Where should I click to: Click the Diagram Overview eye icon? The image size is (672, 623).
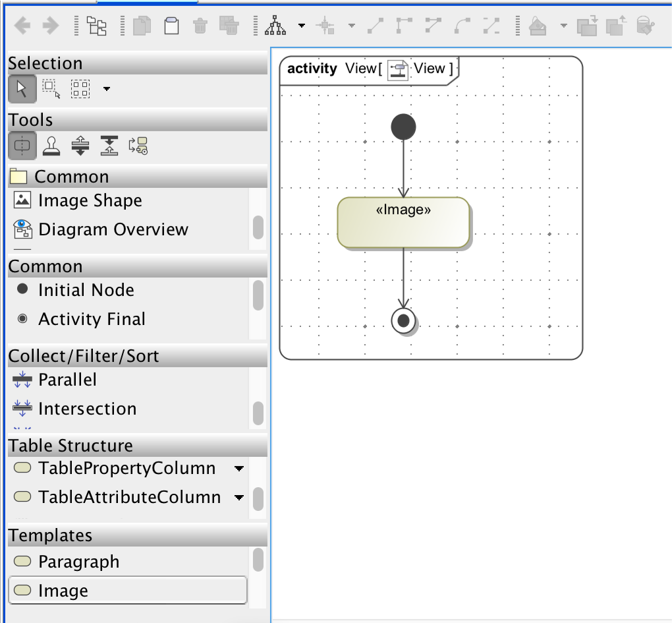22,229
